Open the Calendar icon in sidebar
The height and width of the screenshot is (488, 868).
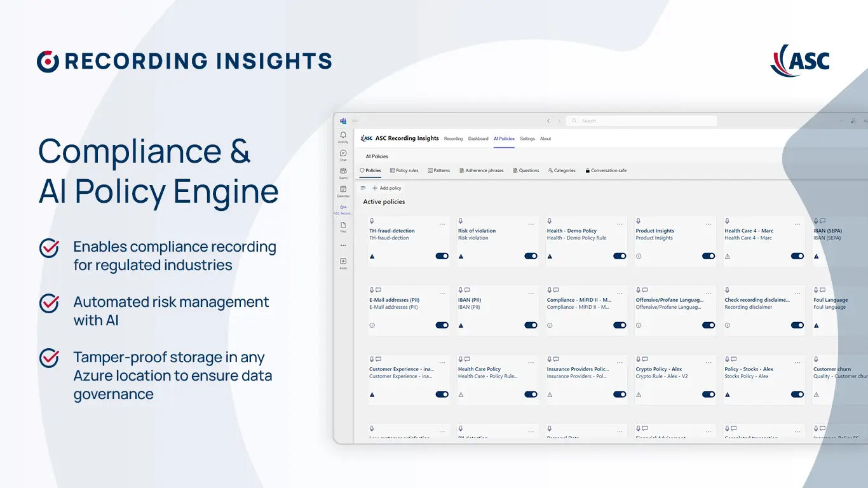click(x=343, y=189)
